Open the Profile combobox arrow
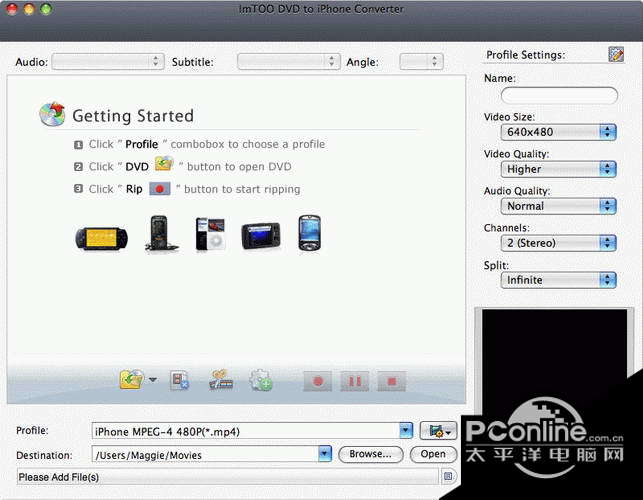 click(x=406, y=431)
